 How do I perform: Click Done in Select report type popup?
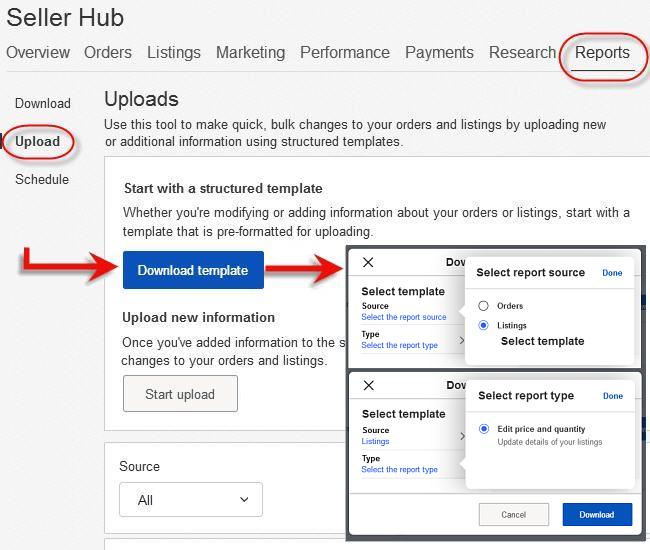(613, 396)
